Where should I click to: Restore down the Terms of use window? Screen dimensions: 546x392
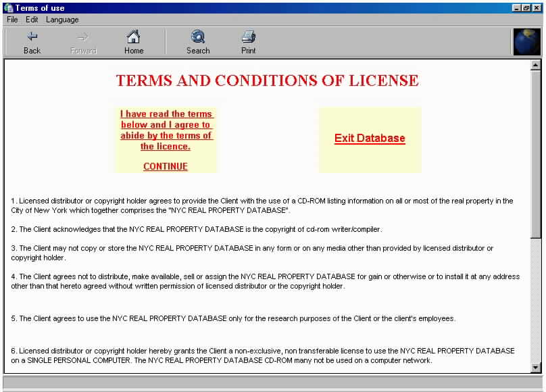click(526, 7)
